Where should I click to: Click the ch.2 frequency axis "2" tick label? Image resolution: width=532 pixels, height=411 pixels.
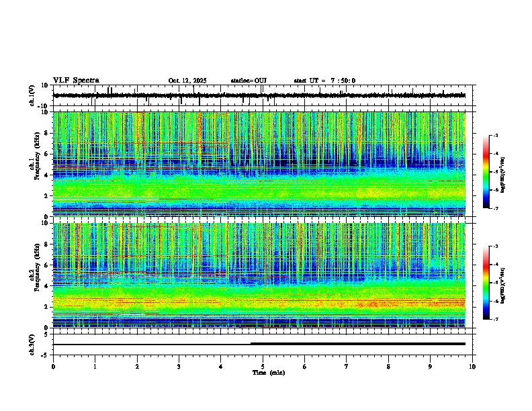point(47,307)
